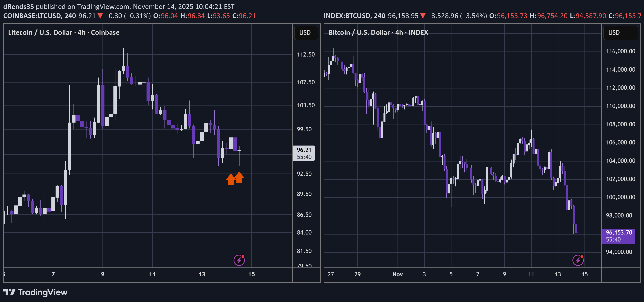Open the USD currency selector on Litecoin chart

click(x=305, y=33)
